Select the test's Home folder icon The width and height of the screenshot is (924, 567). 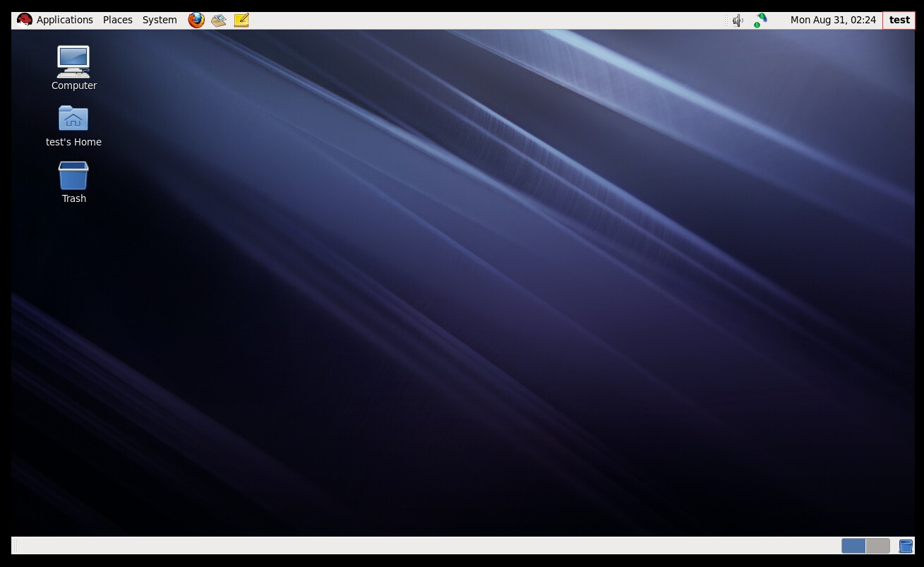point(73,119)
